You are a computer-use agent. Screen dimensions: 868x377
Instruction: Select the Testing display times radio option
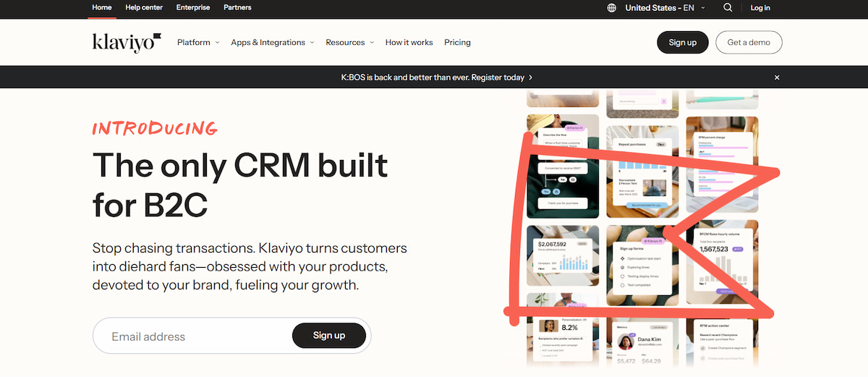[x=622, y=276]
